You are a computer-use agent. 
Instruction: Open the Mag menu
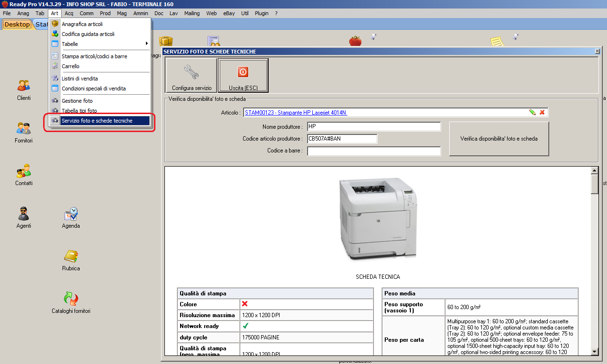122,13
